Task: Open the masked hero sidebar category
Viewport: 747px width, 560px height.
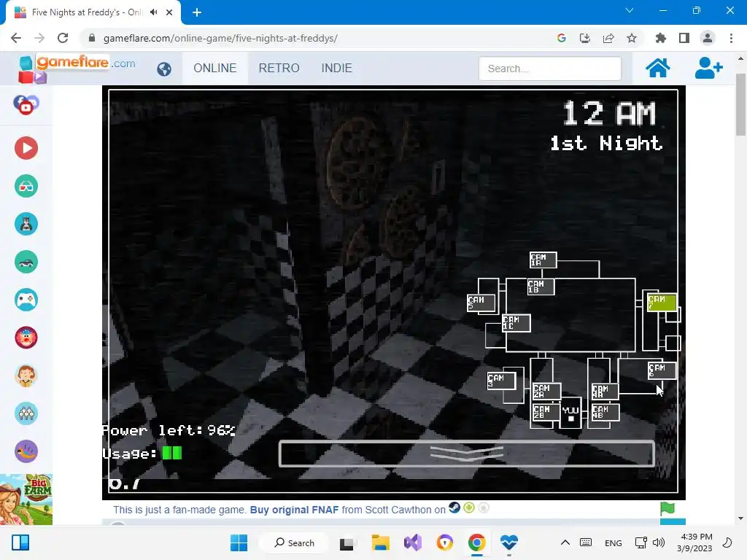Action: (26, 224)
